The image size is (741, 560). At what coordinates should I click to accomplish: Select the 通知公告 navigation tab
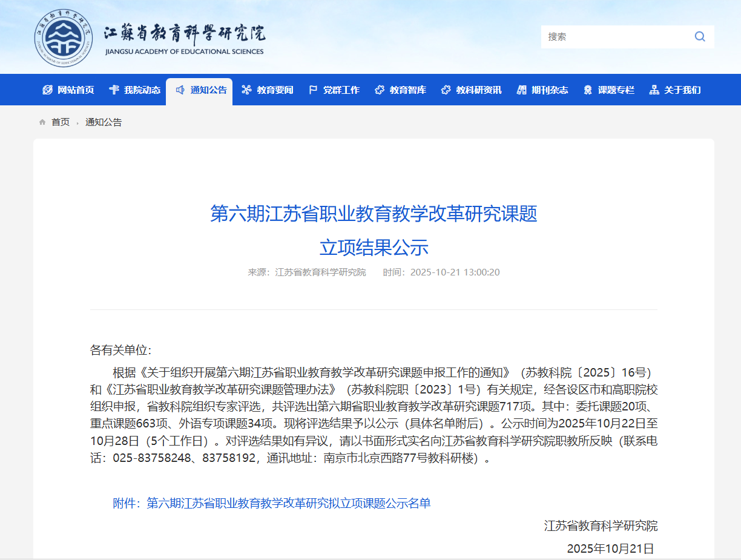coord(208,90)
